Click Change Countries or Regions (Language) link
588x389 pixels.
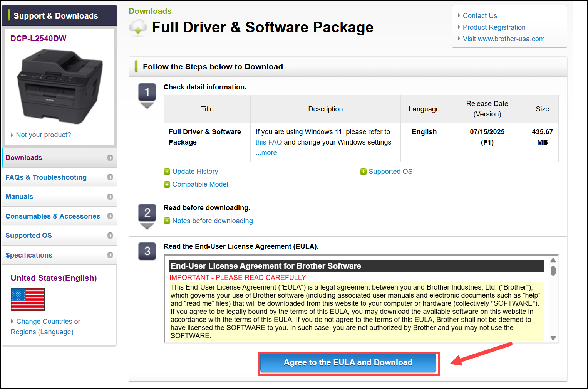(45, 327)
